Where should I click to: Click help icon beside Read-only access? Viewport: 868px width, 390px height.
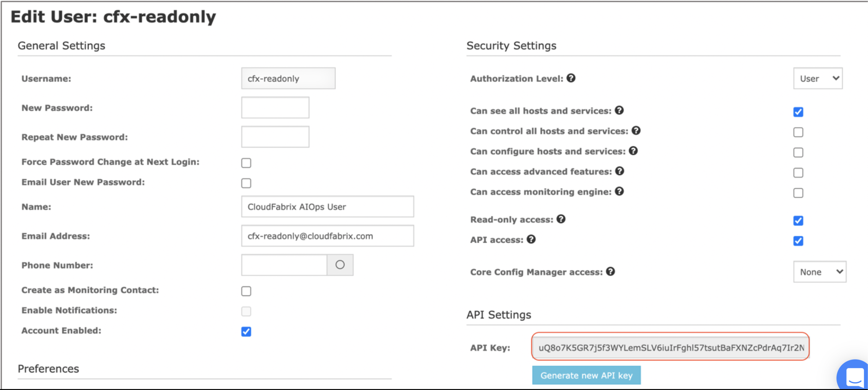[x=561, y=219]
